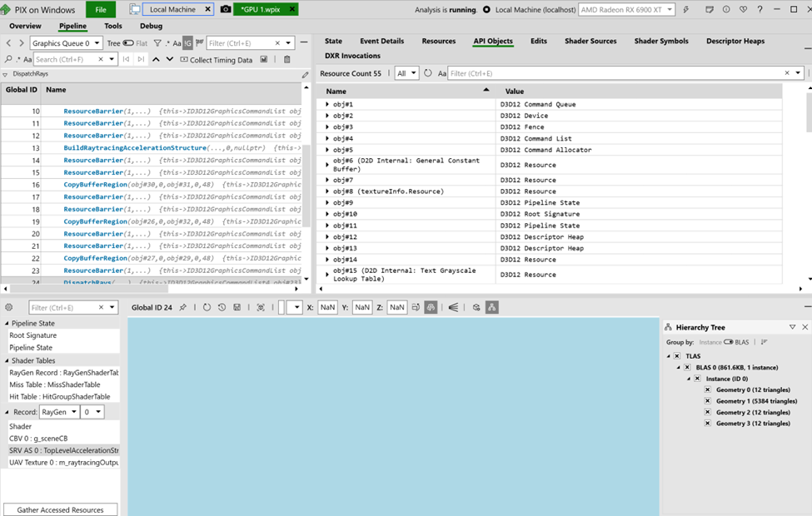Click the save icon in viewer toolbar
The width and height of the screenshot is (812, 516).
click(237, 307)
